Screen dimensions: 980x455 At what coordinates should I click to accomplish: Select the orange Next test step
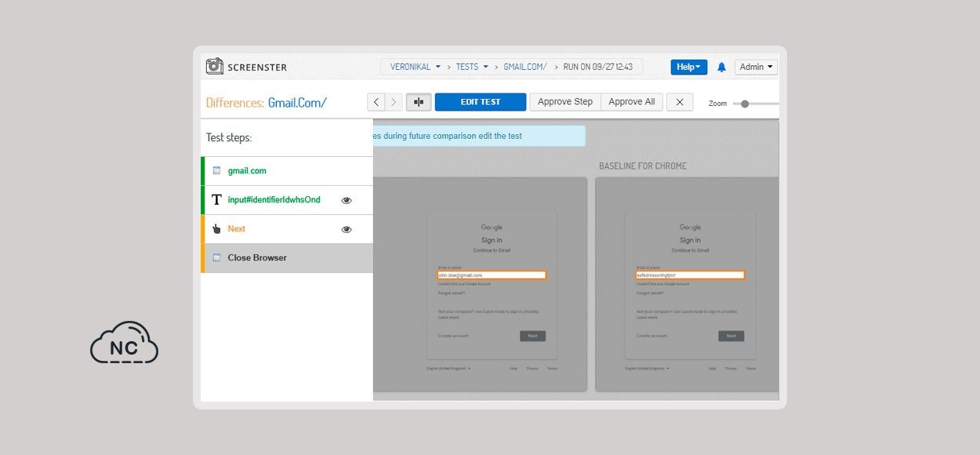[x=287, y=229]
